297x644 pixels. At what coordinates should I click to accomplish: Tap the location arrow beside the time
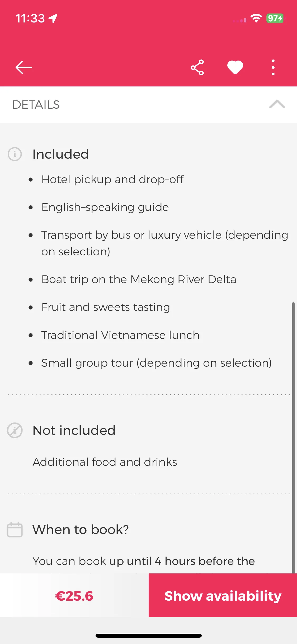tap(53, 19)
